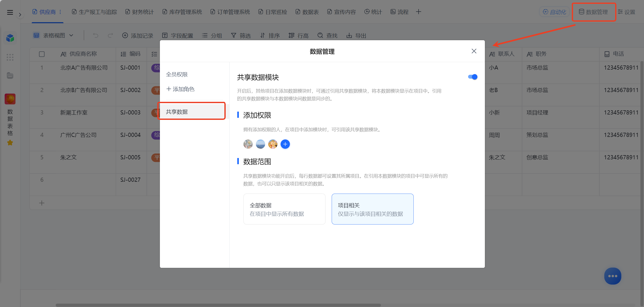Click the undo arrow icon

click(96, 35)
